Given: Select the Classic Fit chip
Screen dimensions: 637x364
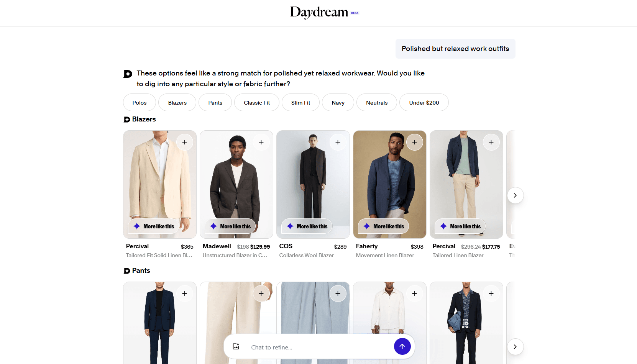Looking at the screenshot, I should [257, 103].
